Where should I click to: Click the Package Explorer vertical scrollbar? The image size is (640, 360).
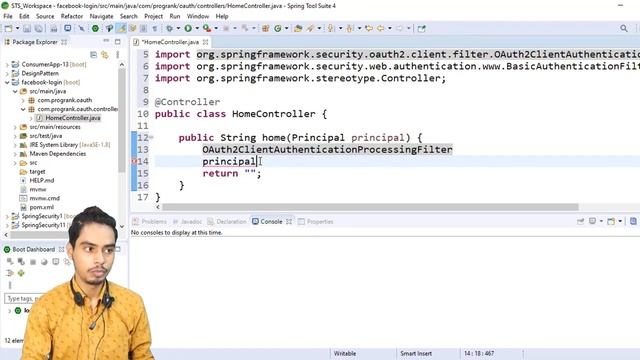pyautogui.click(x=122, y=120)
